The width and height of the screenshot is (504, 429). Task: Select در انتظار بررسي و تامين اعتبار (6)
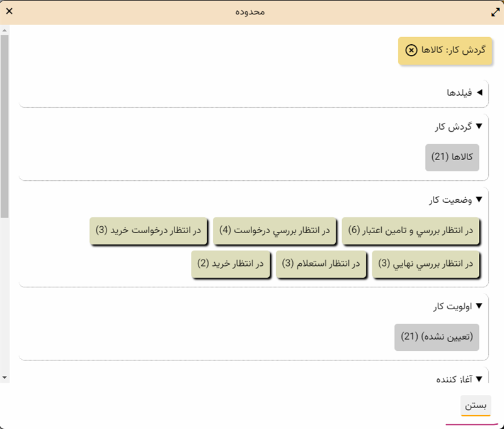point(410,231)
